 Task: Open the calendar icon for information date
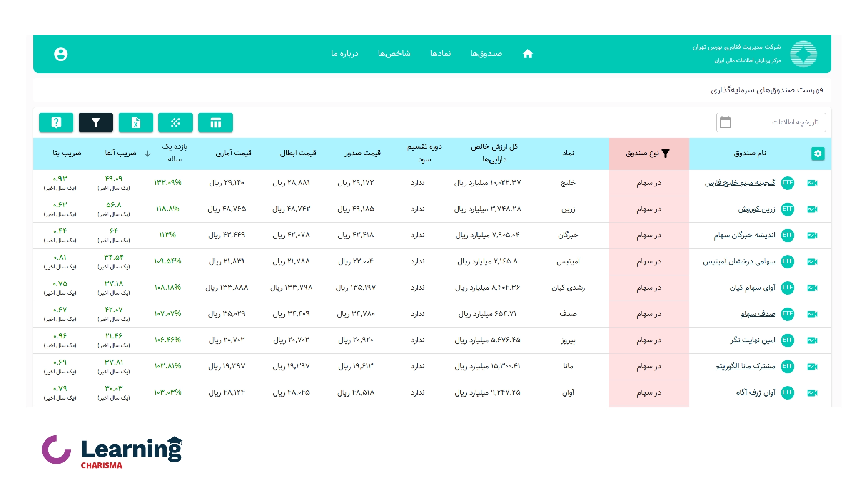725,122
